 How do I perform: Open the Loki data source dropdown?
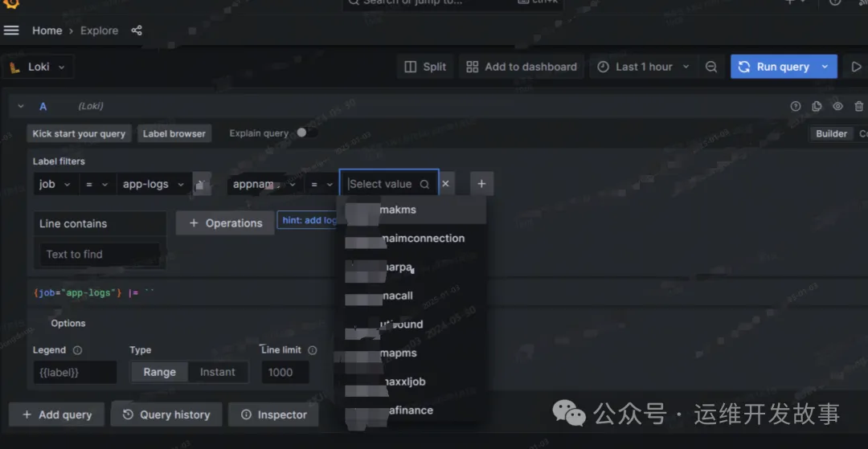[39, 67]
